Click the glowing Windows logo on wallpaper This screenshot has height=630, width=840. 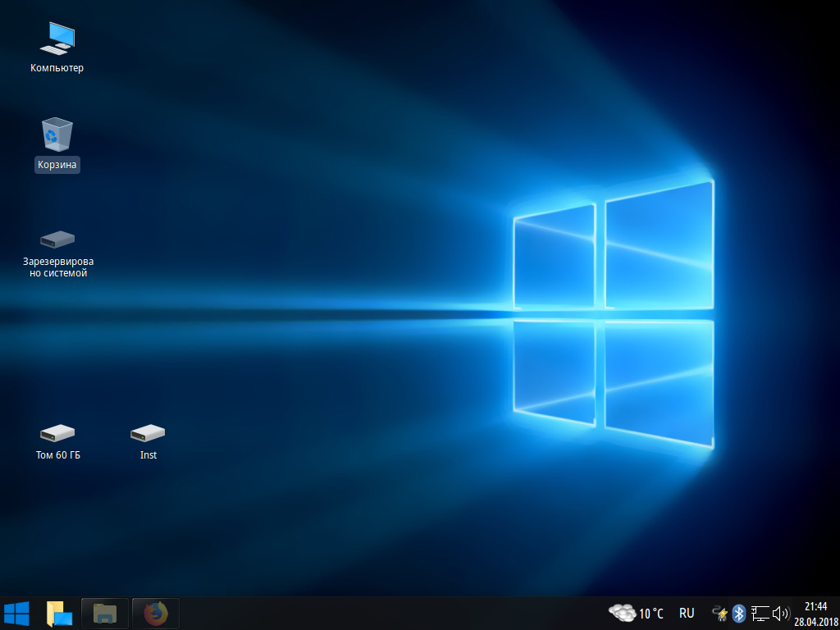pyautogui.click(x=614, y=312)
